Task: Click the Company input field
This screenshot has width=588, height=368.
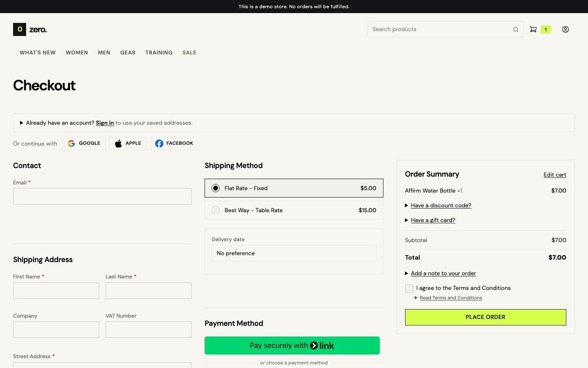Action: [x=56, y=330]
